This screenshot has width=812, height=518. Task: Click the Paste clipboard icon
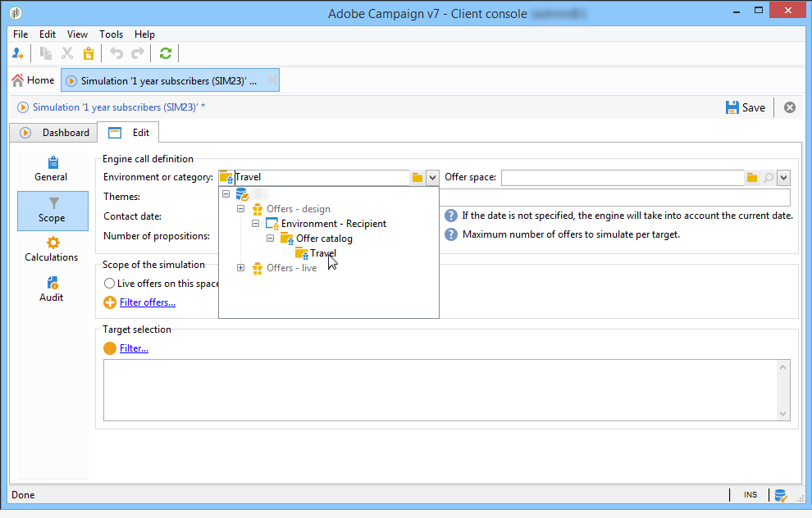tap(89, 53)
